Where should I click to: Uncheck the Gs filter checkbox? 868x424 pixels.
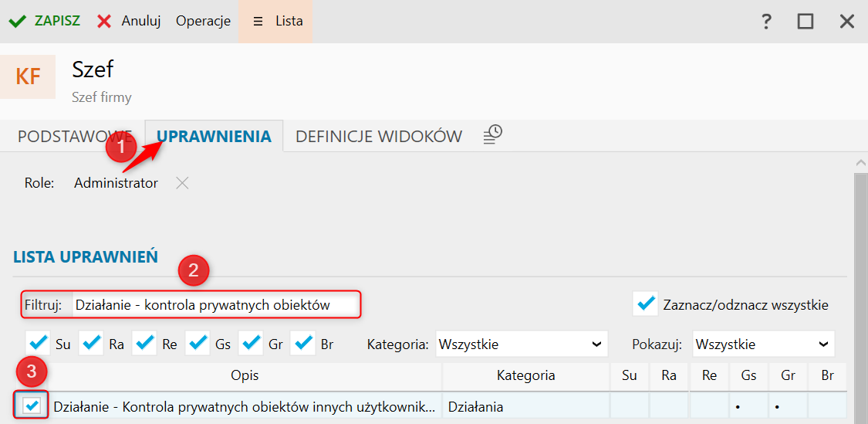[198, 341]
